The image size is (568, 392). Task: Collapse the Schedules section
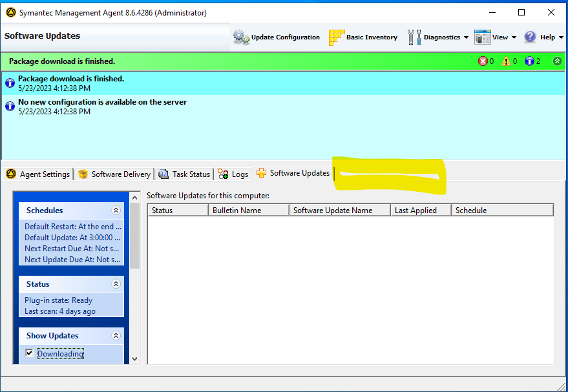click(116, 211)
